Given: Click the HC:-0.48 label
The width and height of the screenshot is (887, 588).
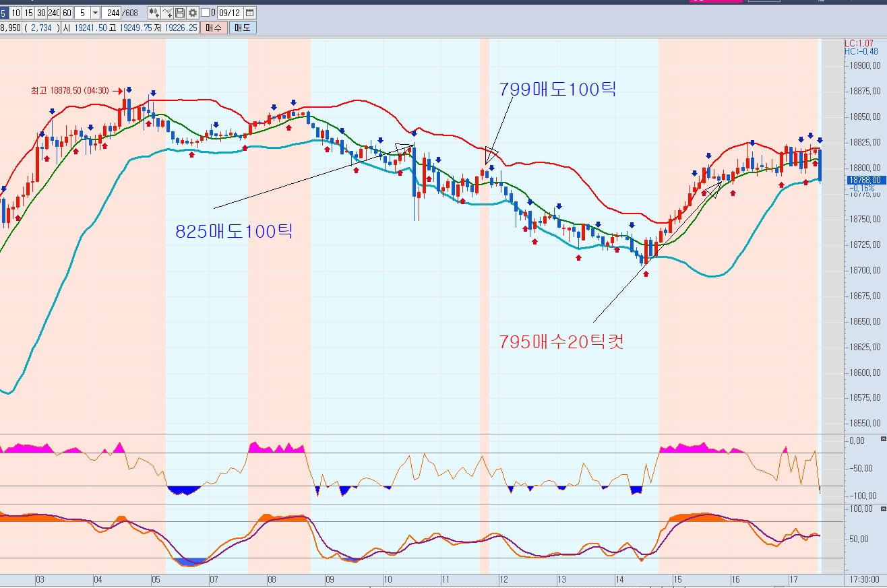Looking at the screenshot, I should pyautogui.click(x=861, y=51).
